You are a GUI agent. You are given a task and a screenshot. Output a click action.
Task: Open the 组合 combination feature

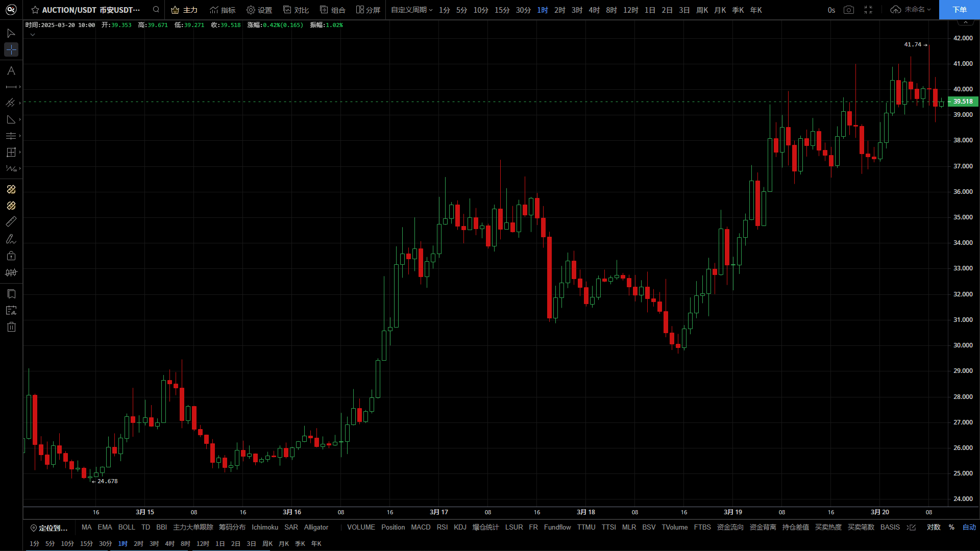click(332, 10)
